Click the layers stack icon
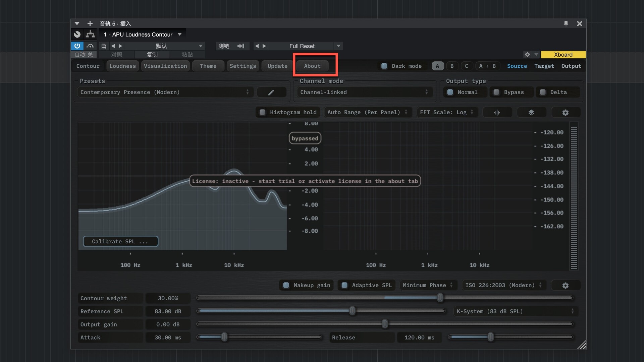Screen dimensions: 644x362 [x=531, y=113]
